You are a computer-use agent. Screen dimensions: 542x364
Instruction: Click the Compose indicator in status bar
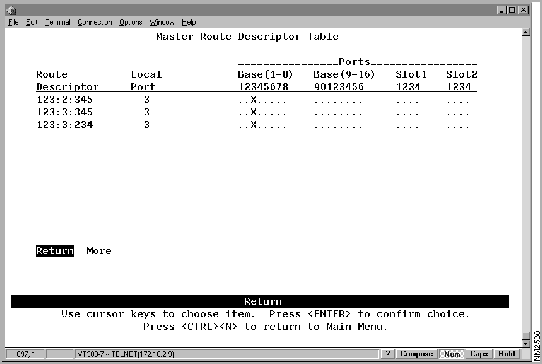coord(416,354)
